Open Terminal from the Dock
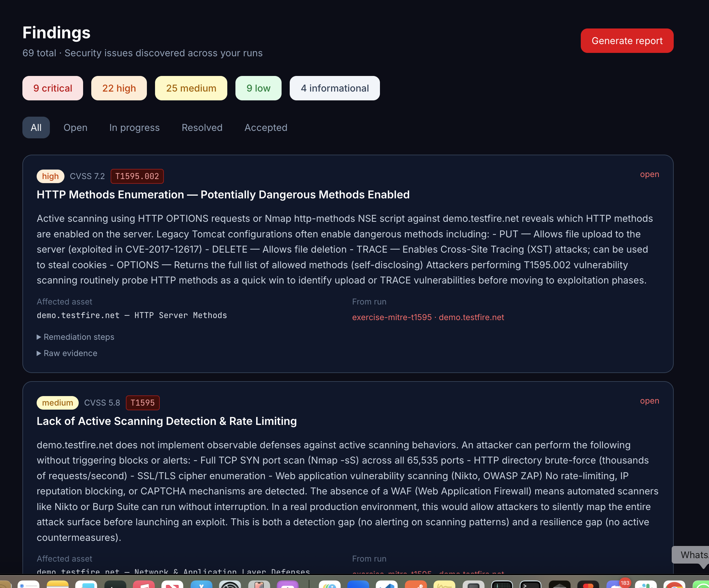The height and width of the screenshot is (588, 709). click(531, 584)
